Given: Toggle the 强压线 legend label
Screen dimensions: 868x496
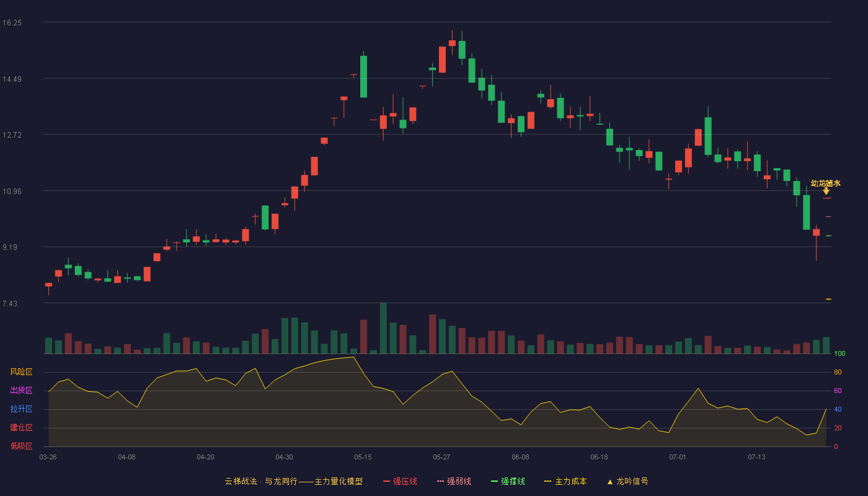Looking at the screenshot, I should pyautogui.click(x=405, y=482).
